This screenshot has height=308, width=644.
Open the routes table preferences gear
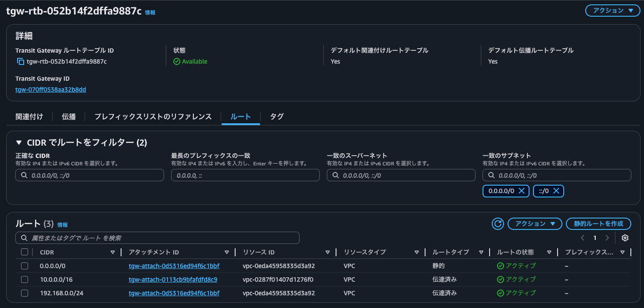pos(625,238)
